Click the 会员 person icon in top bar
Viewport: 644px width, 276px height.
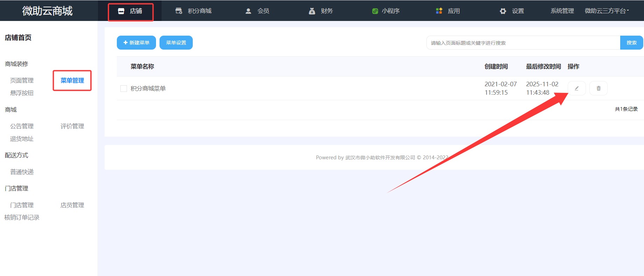coord(248,11)
